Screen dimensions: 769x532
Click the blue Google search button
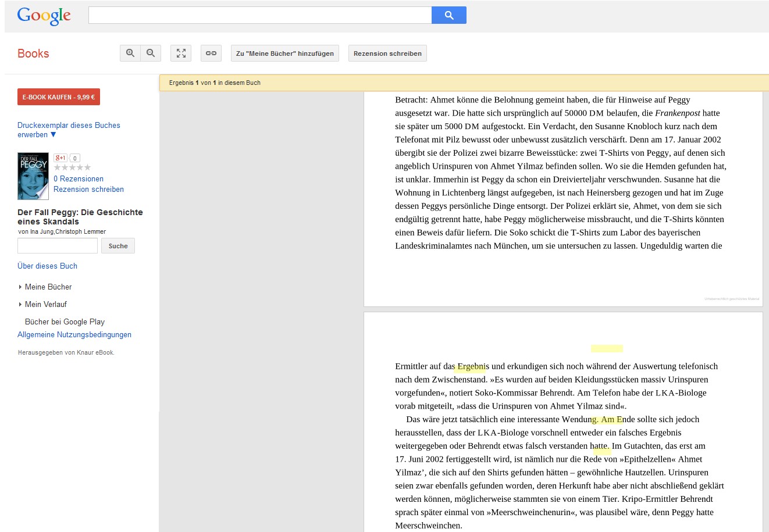[x=448, y=15]
